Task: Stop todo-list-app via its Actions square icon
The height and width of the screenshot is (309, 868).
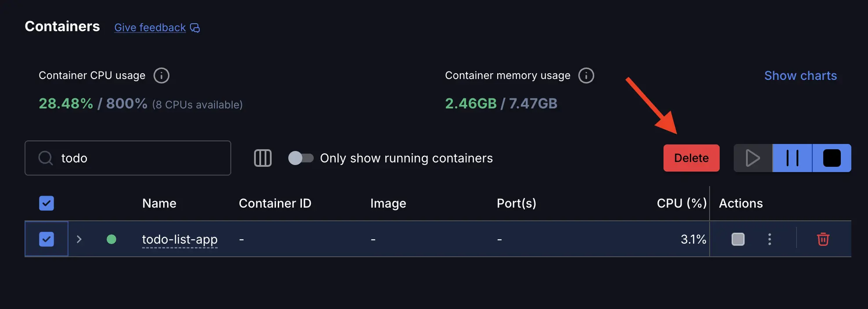Action: pyautogui.click(x=738, y=239)
